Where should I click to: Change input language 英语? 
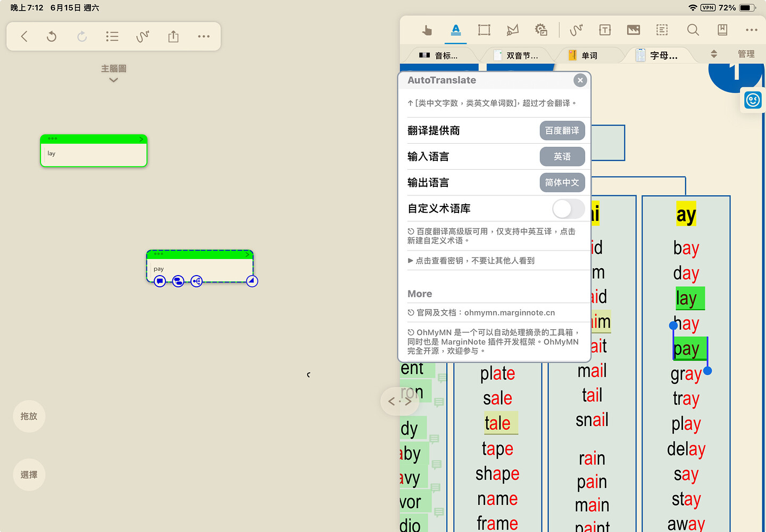point(562,156)
